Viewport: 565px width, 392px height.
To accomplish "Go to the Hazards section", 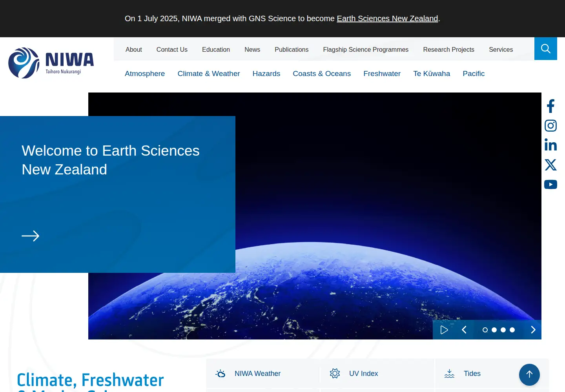I will coord(266,74).
